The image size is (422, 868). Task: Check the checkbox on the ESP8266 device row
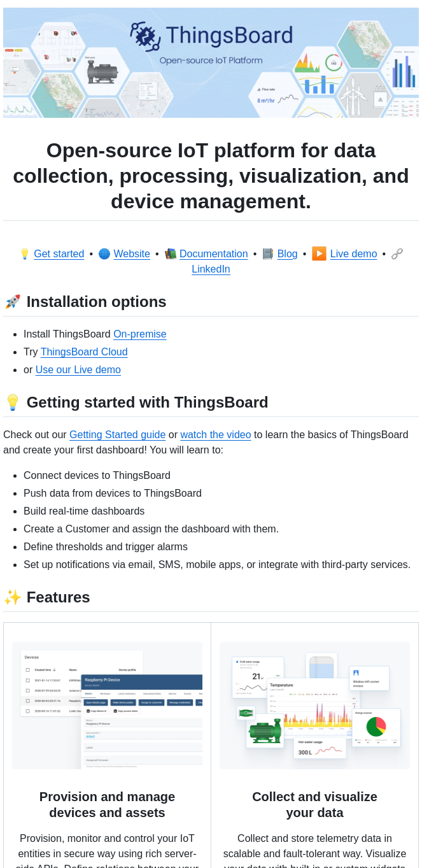(x=27, y=680)
